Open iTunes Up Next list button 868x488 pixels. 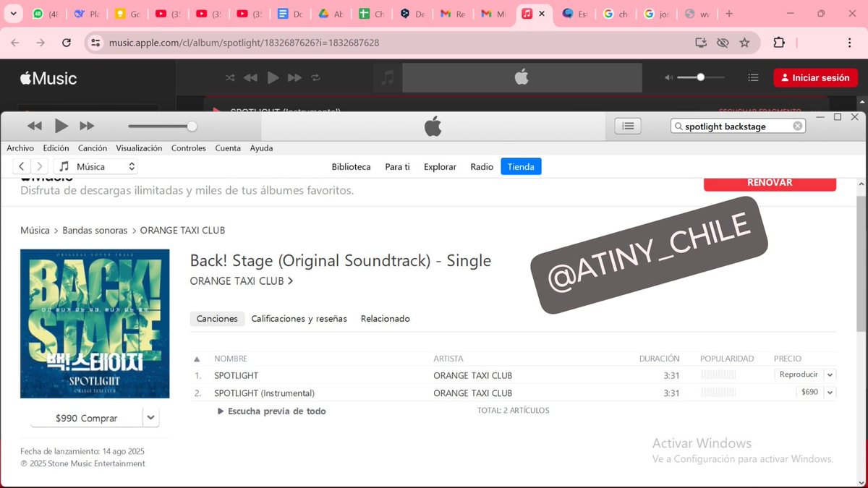click(628, 126)
